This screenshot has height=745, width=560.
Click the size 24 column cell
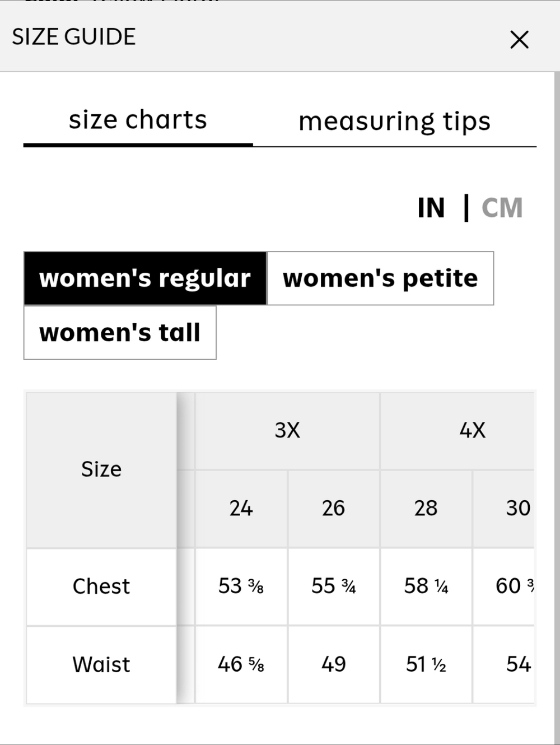pyautogui.click(x=241, y=509)
